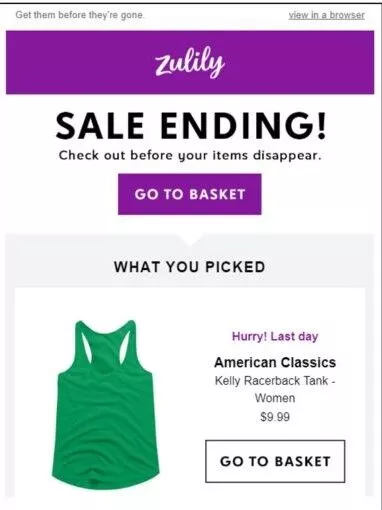Click the word BASKET in the purple button
Screen dimensions: 382x510
coord(217,194)
